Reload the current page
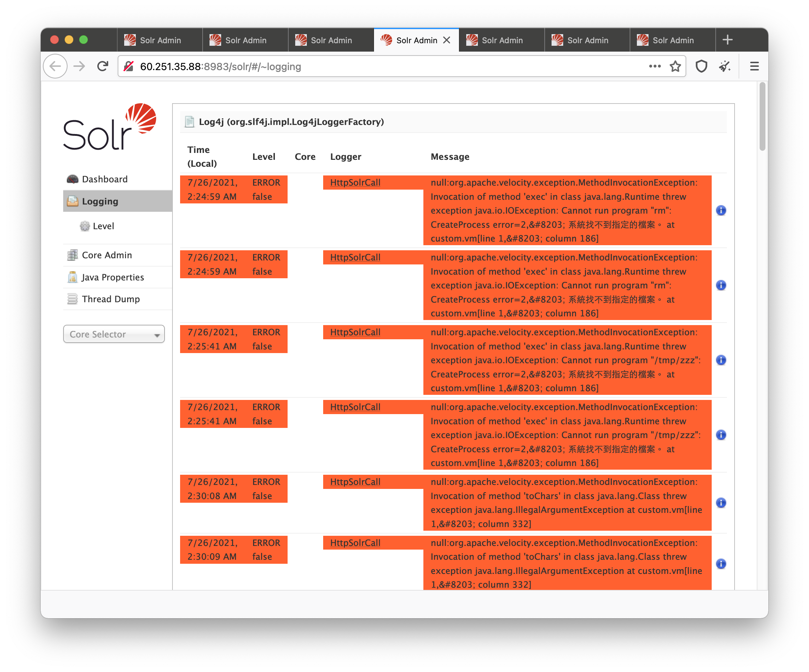The height and width of the screenshot is (672, 809). pyautogui.click(x=102, y=66)
